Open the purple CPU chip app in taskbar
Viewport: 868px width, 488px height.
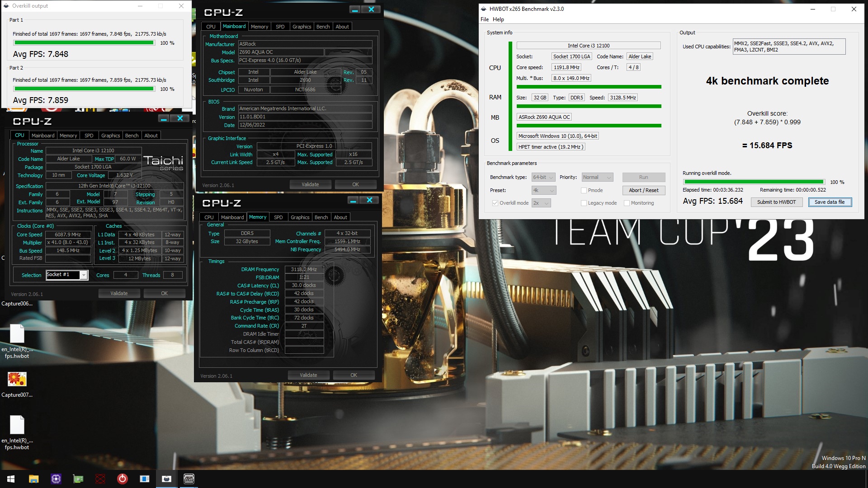tap(56, 479)
